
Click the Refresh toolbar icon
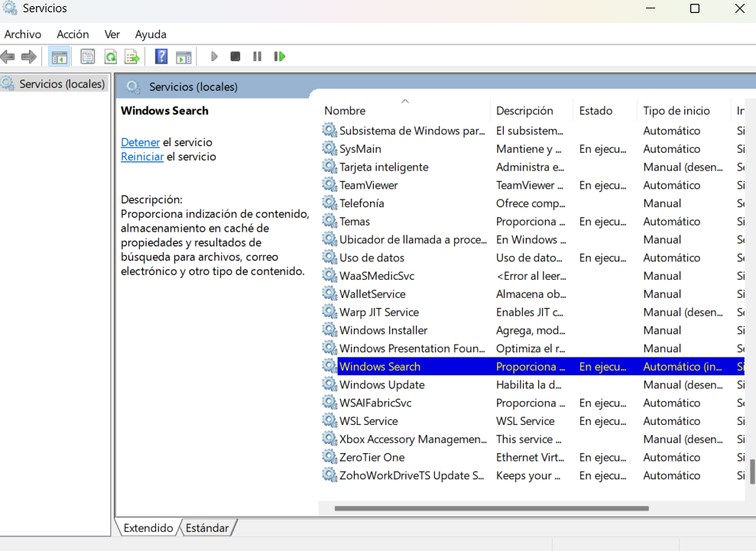110,57
